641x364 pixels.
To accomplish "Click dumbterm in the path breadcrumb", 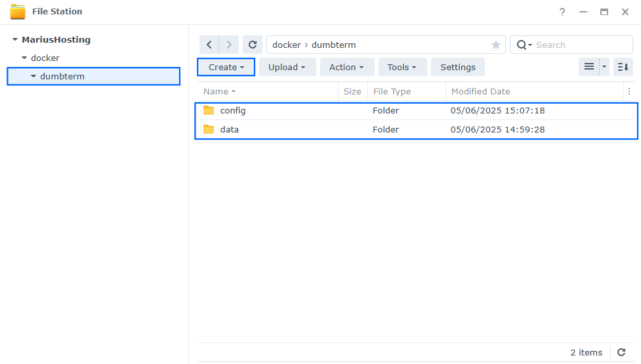I will pyautogui.click(x=333, y=45).
